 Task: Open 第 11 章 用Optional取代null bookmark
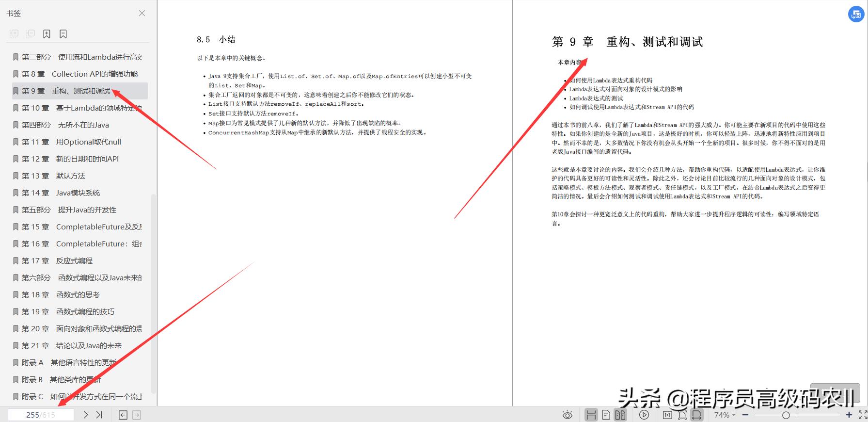[x=80, y=142]
